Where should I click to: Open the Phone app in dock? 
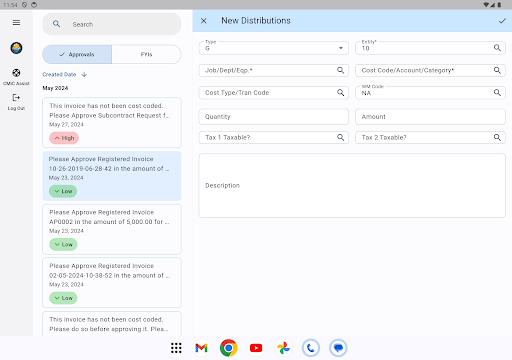point(311,348)
